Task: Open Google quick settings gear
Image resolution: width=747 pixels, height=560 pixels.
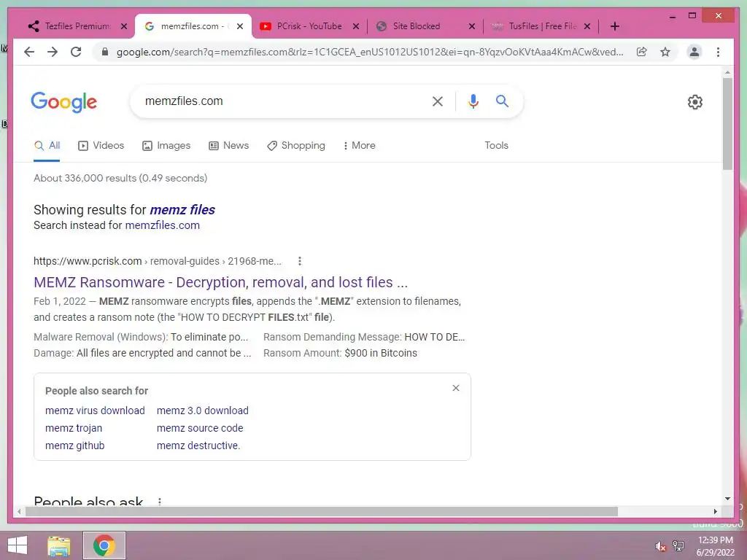Action: [x=695, y=102]
